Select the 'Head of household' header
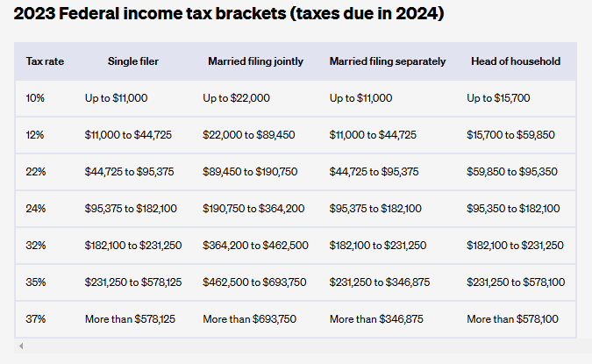The width and height of the screenshot is (592, 364). 514,61
